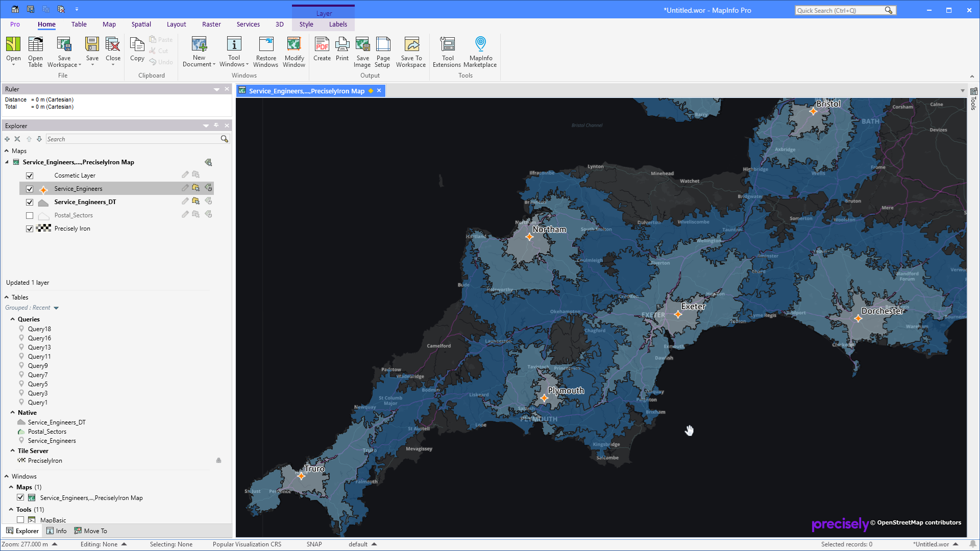Image resolution: width=980 pixels, height=551 pixels.
Task: Click the Explorer search magnifier icon
Action: (224, 139)
